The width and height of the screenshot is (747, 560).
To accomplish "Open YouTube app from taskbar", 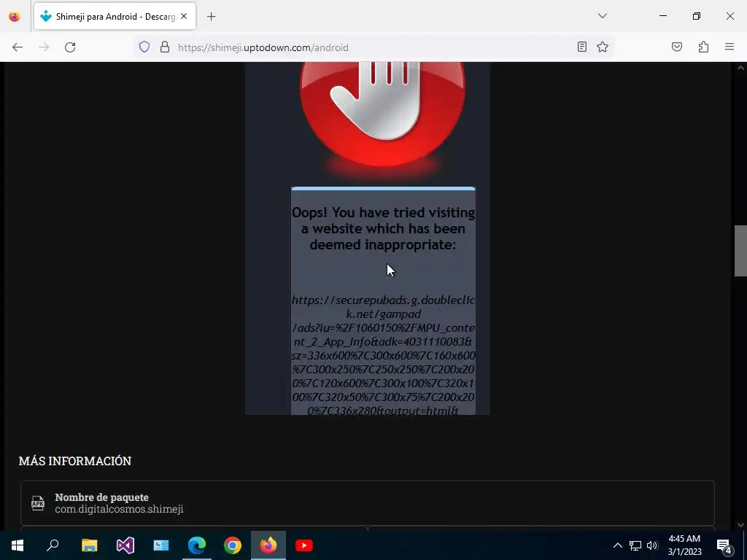I will point(304,545).
